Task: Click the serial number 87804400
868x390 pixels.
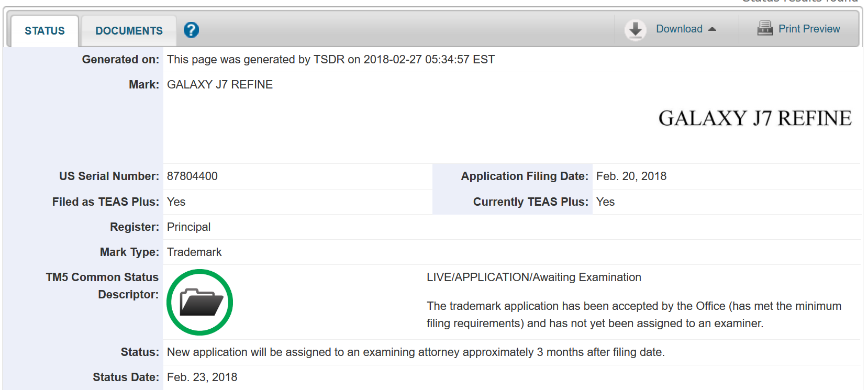Action: tap(192, 176)
